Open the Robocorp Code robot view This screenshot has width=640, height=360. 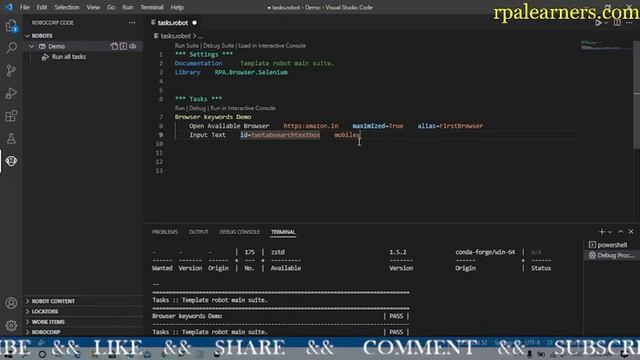pyautogui.click(x=11, y=161)
